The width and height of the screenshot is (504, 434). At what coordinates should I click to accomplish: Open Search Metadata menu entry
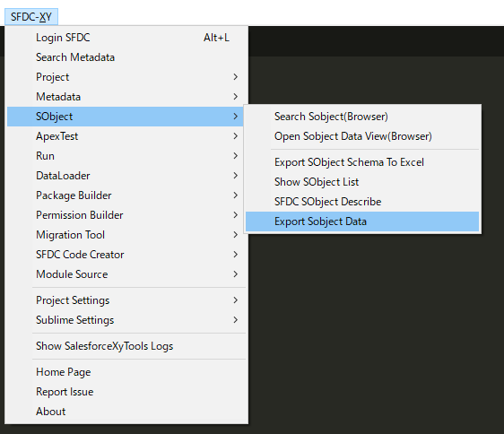[x=126, y=57]
